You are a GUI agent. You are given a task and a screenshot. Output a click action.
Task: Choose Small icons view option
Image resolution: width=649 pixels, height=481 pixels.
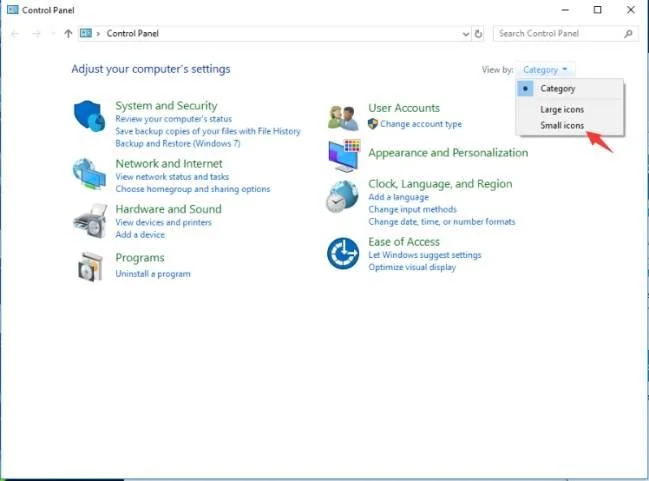570,125
